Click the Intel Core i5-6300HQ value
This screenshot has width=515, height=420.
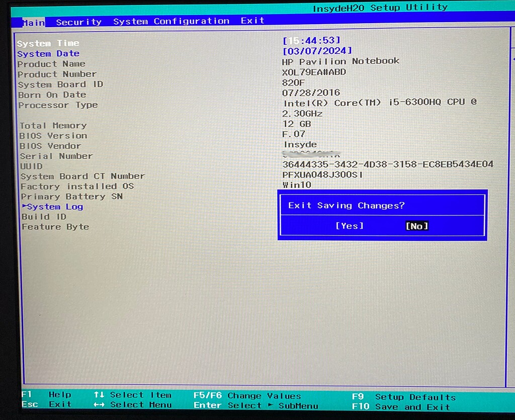tap(380, 108)
